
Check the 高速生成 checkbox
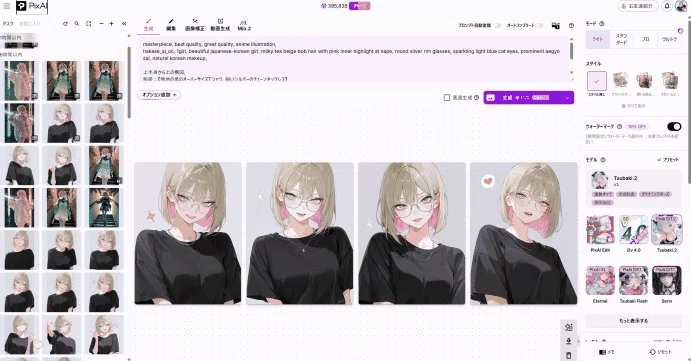(x=447, y=97)
